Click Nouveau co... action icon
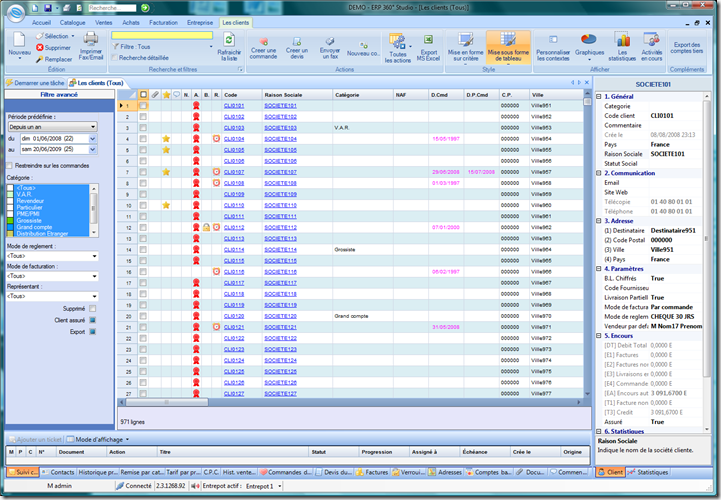 click(363, 45)
